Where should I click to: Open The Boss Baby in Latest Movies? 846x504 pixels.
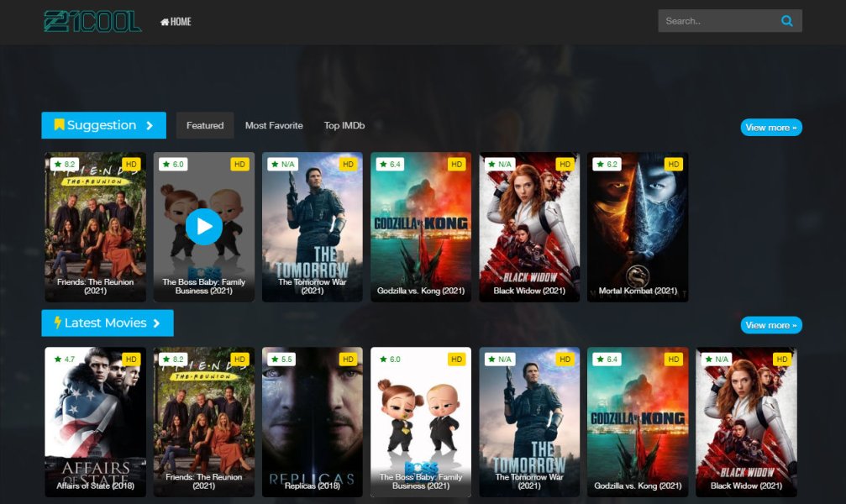pyautogui.click(x=421, y=422)
